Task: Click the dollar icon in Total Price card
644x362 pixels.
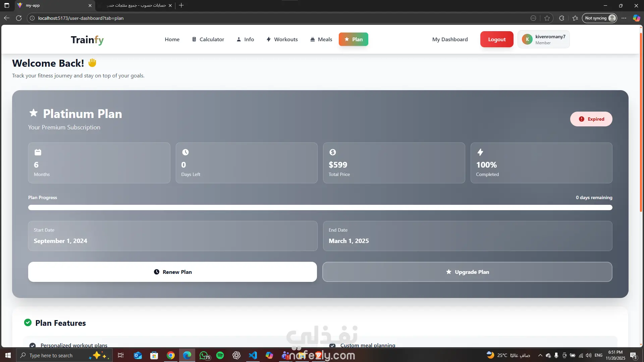Action: pyautogui.click(x=332, y=152)
